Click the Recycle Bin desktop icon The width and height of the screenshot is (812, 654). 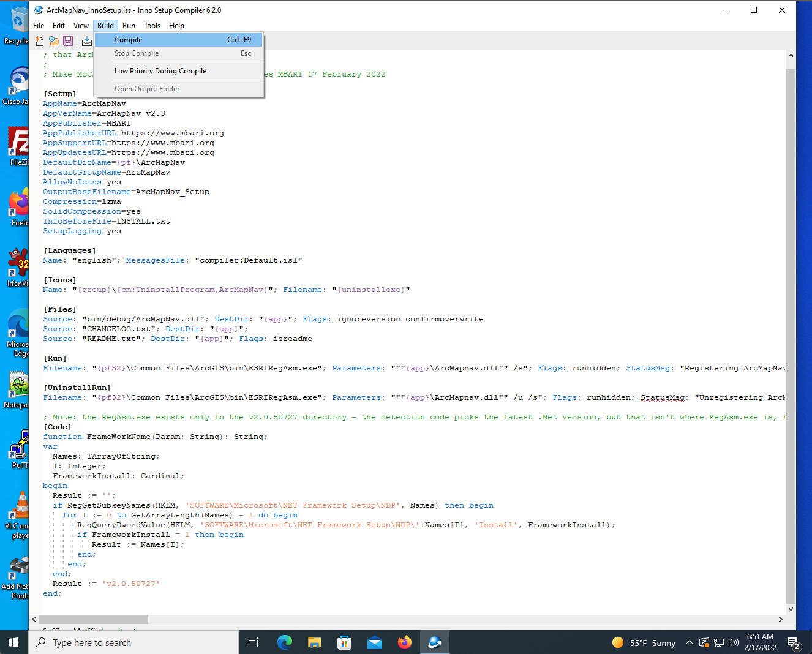(19, 26)
